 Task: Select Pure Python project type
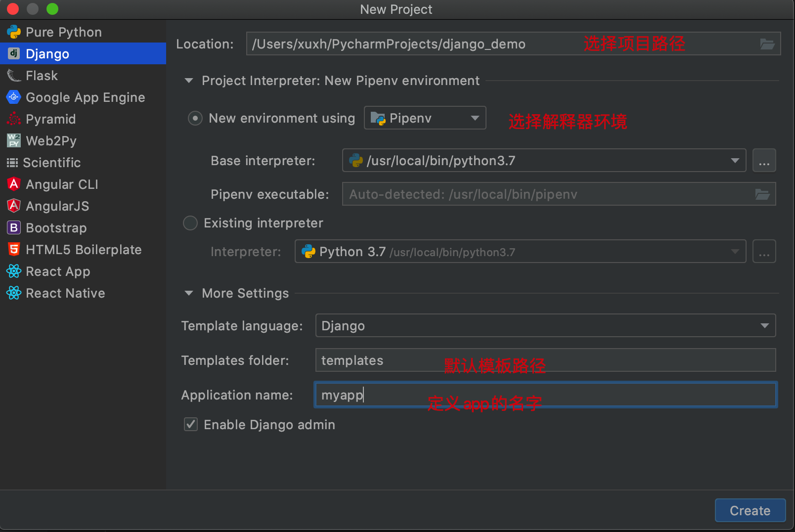[x=83, y=32]
